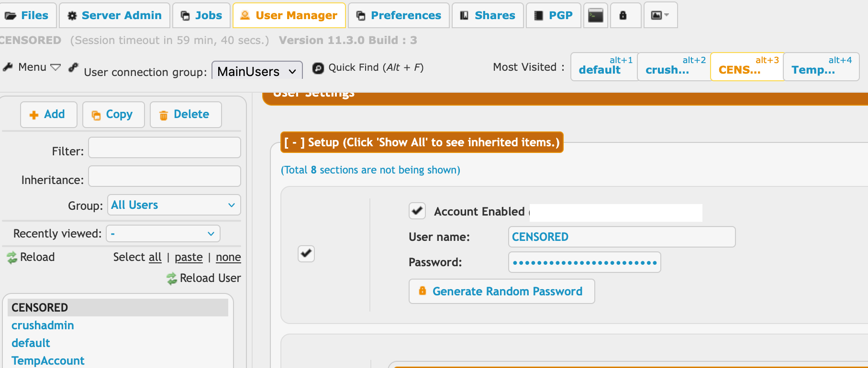Click the Delete user button

tap(186, 115)
